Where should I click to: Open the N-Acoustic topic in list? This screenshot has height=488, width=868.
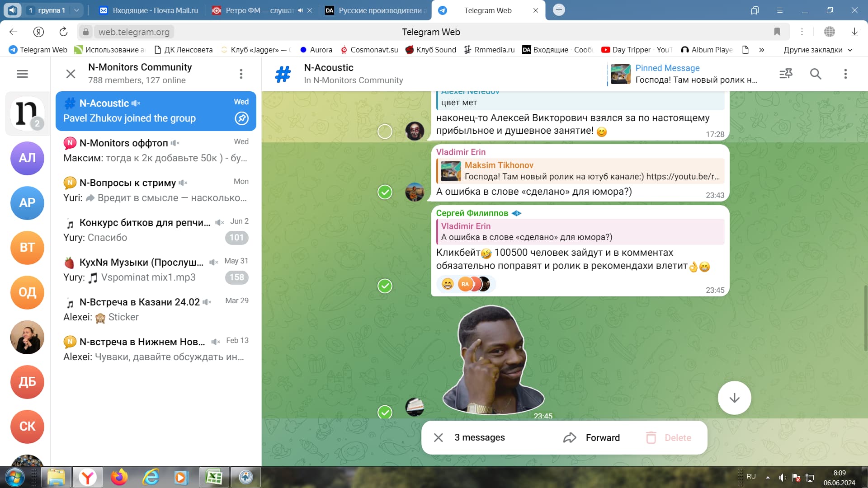point(156,111)
